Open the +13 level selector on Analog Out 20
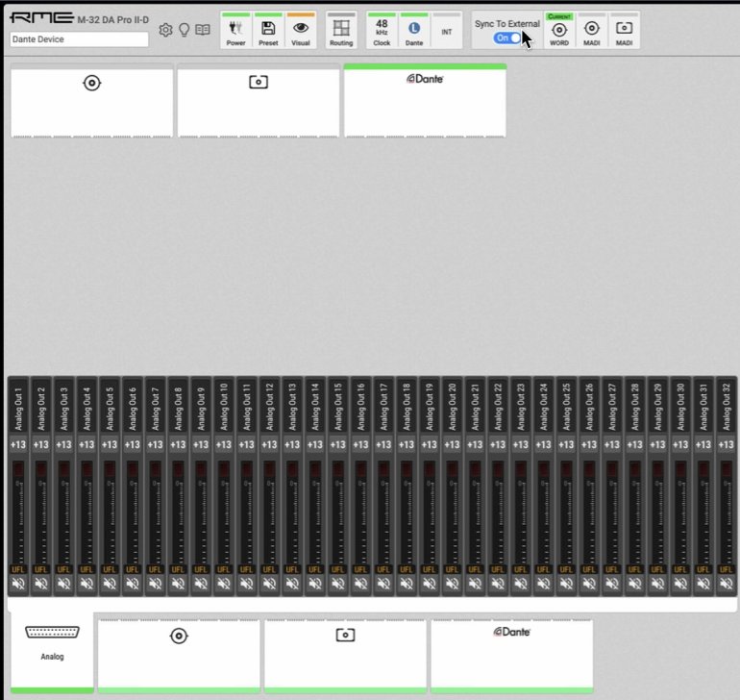Viewport: 740px width, 700px height. tap(451, 444)
